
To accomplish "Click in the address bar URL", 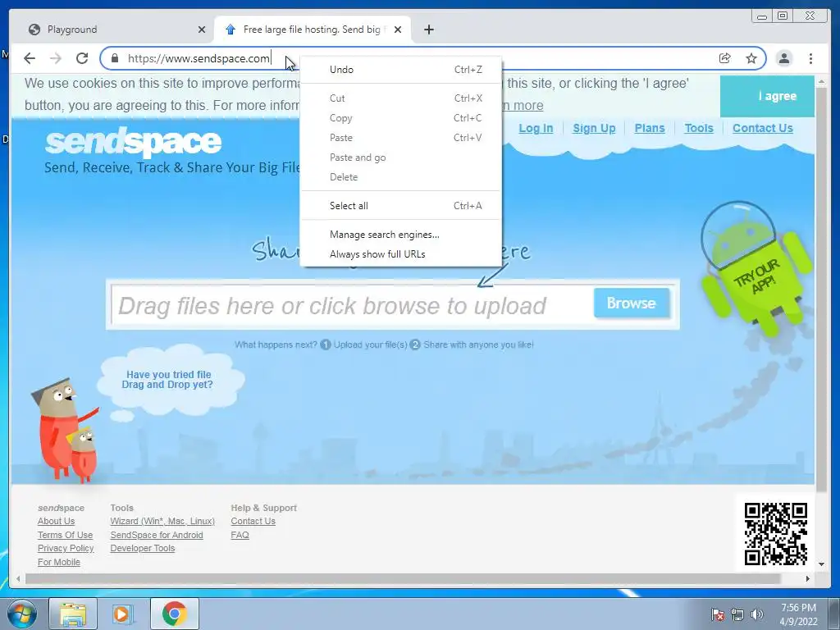I will [199, 58].
